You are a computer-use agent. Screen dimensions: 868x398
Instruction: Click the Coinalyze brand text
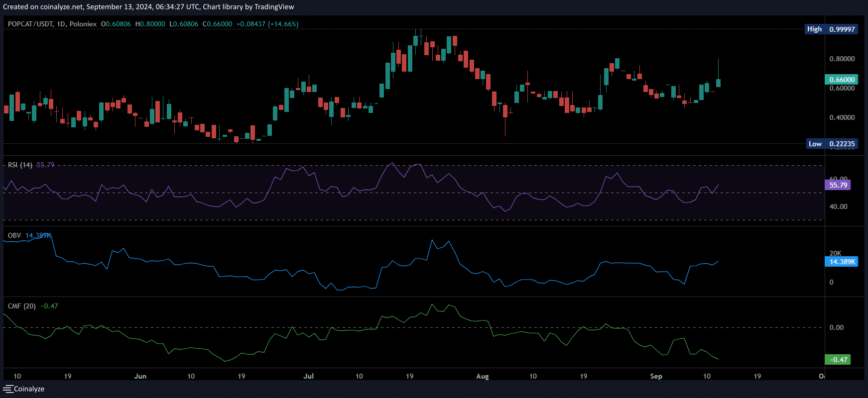point(29,389)
